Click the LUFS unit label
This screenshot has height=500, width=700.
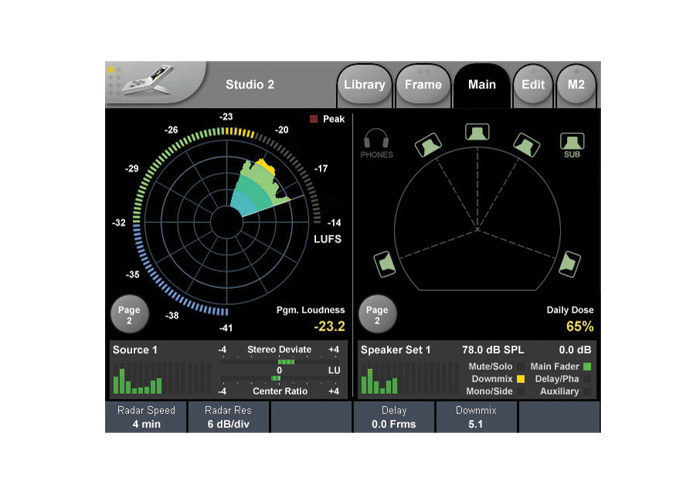click(327, 239)
